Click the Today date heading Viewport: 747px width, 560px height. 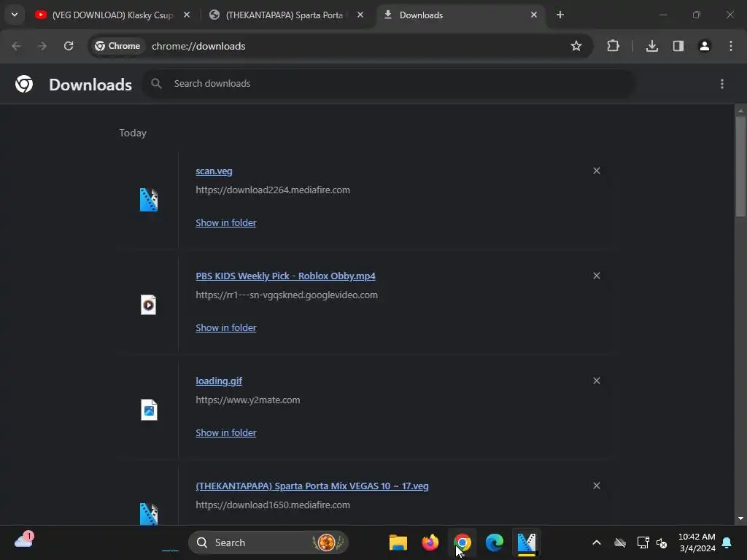(133, 133)
